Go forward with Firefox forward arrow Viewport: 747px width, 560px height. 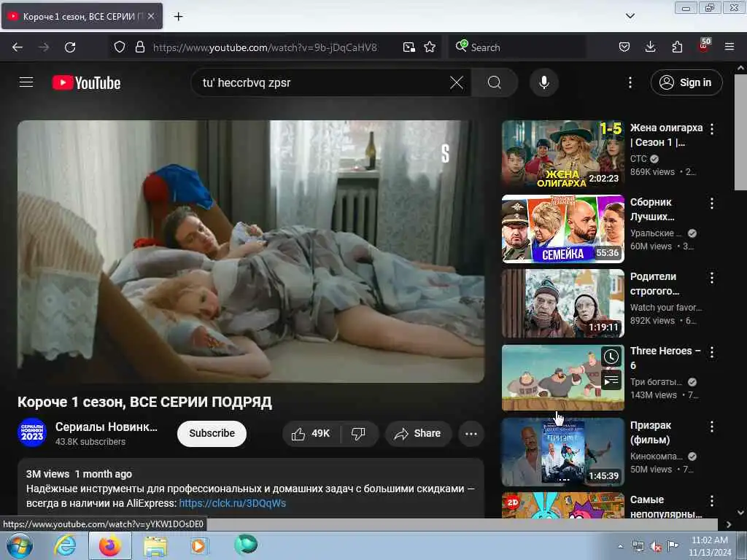tap(44, 47)
